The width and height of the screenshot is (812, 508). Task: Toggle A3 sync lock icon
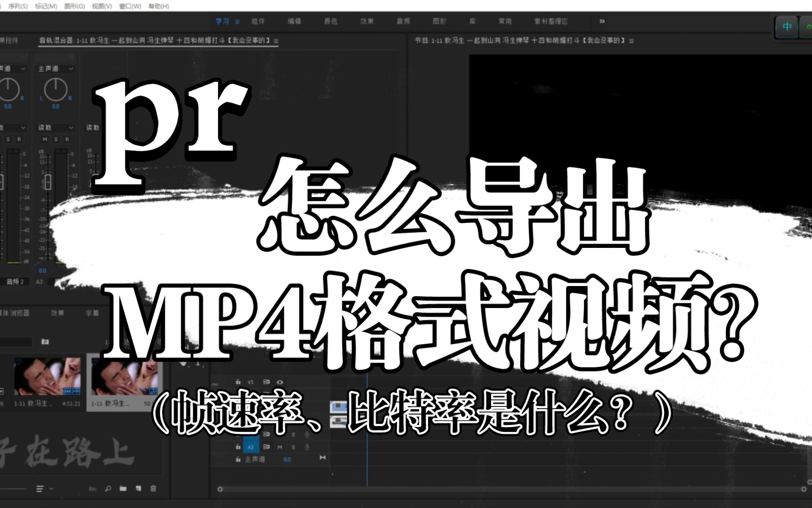[x=266, y=447]
